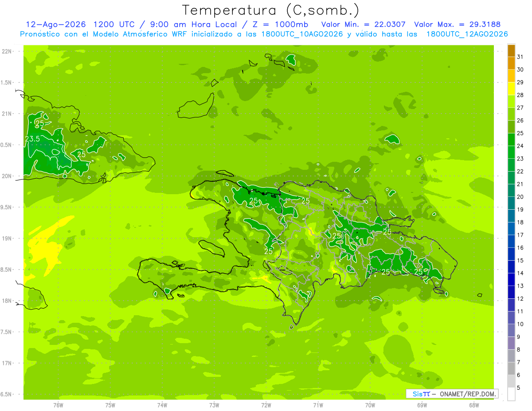Select init time '1800UTC_10AGO2026'

(x=302, y=34)
